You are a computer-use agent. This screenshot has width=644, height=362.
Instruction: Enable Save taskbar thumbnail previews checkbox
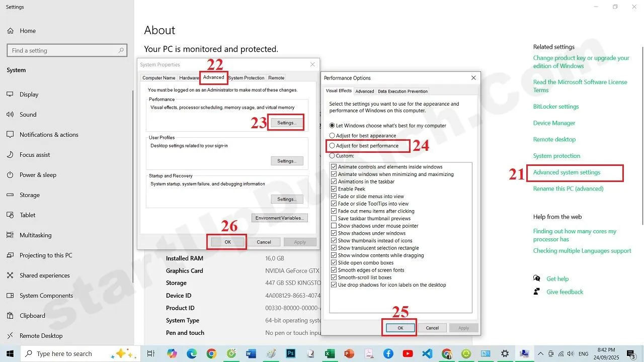tap(334, 219)
